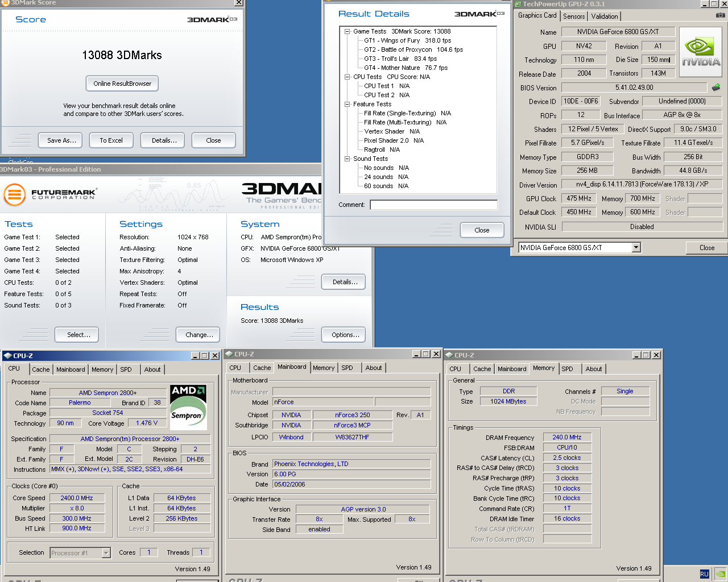Click the Change... button under Settings
Viewport: 728px width, 582px height.
point(199,335)
